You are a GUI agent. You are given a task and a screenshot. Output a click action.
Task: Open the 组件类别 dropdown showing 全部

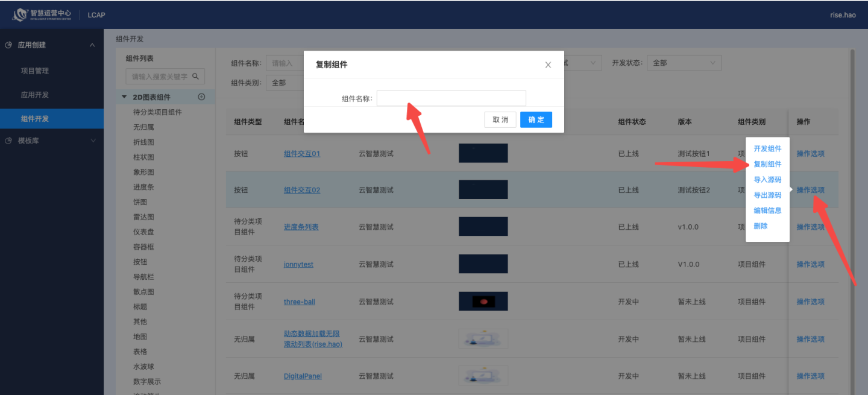pyautogui.click(x=285, y=83)
